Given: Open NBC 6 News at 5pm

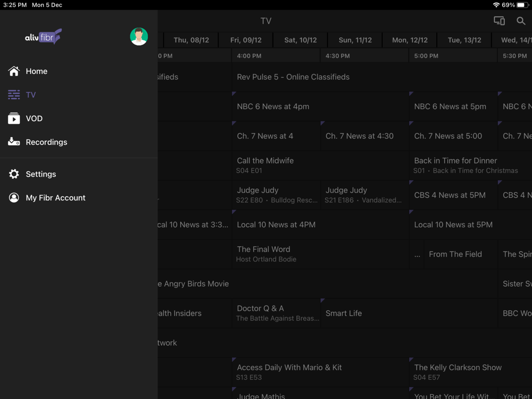Looking at the screenshot, I should 453,106.
